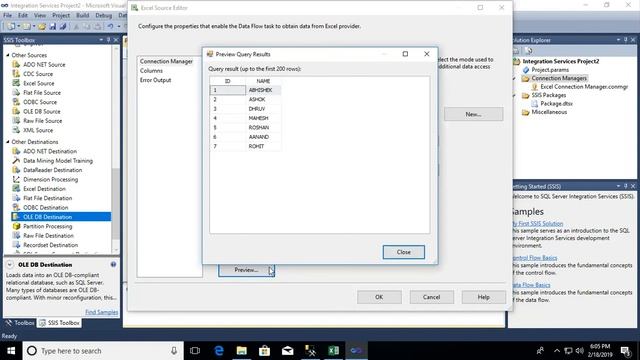The image size is (640, 360).
Task: Pick the Excel Source icon
Action: click(x=16, y=83)
